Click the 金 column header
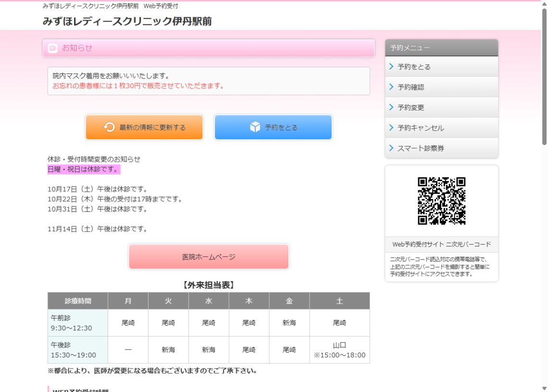This screenshot has width=548, height=392. (289, 301)
